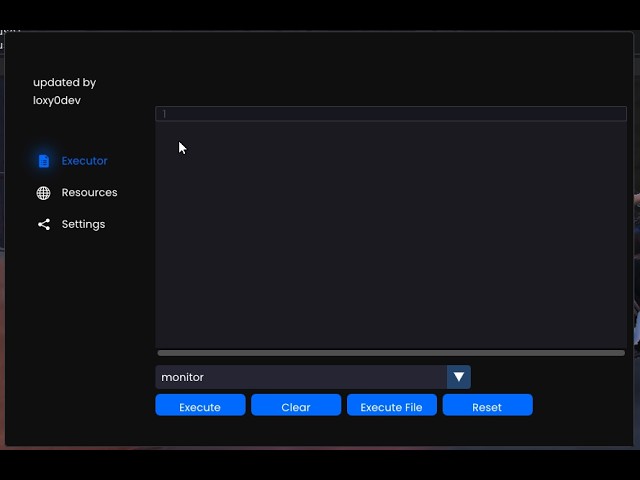Open the Executor tab label
Screen dimensions: 640x480
coord(84,161)
